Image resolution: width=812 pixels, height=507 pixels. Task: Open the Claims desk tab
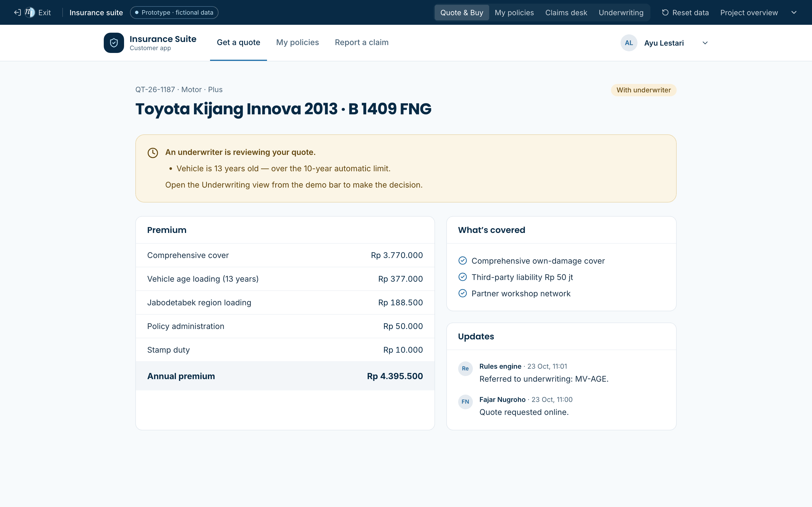pos(566,12)
